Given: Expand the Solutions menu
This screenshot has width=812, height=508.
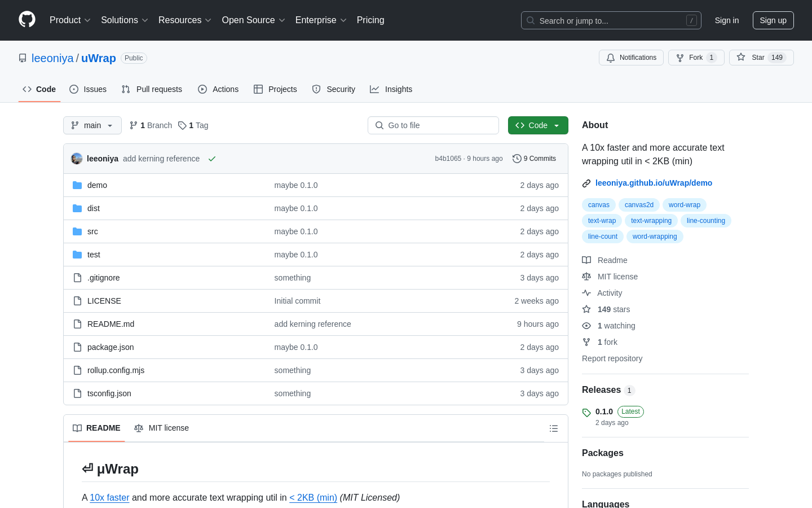Looking at the screenshot, I should 125,20.
